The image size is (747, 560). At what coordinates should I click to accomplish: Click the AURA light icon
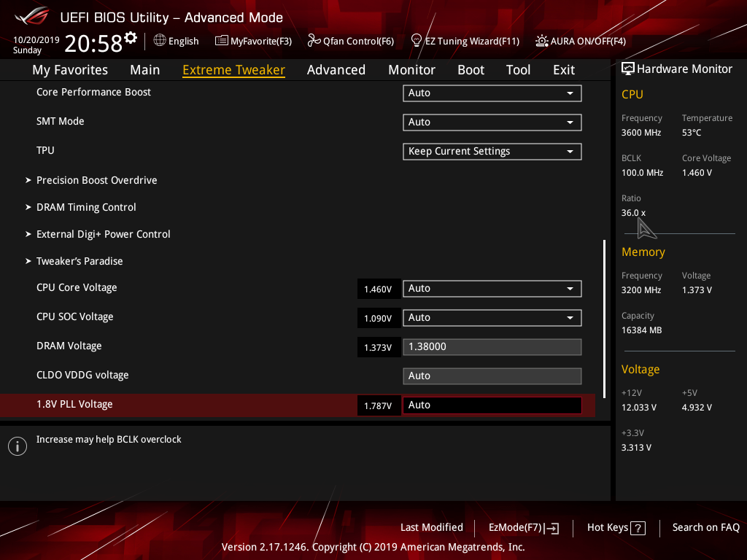click(542, 41)
